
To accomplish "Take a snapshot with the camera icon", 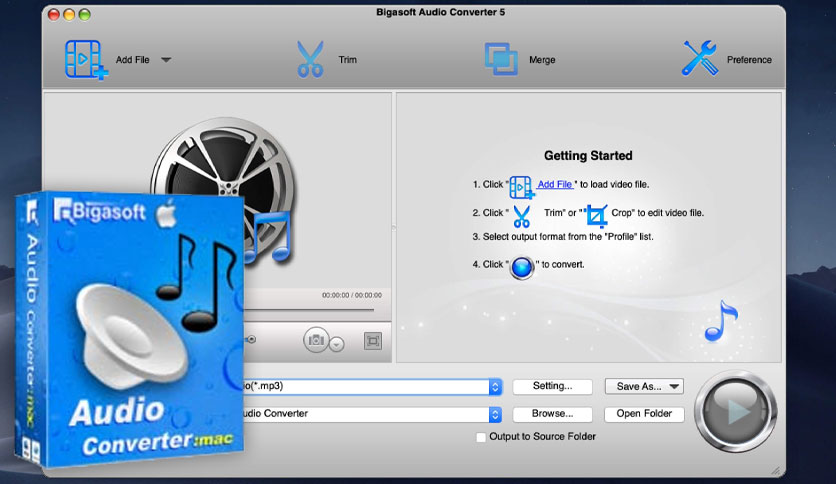I will [x=316, y=340].
